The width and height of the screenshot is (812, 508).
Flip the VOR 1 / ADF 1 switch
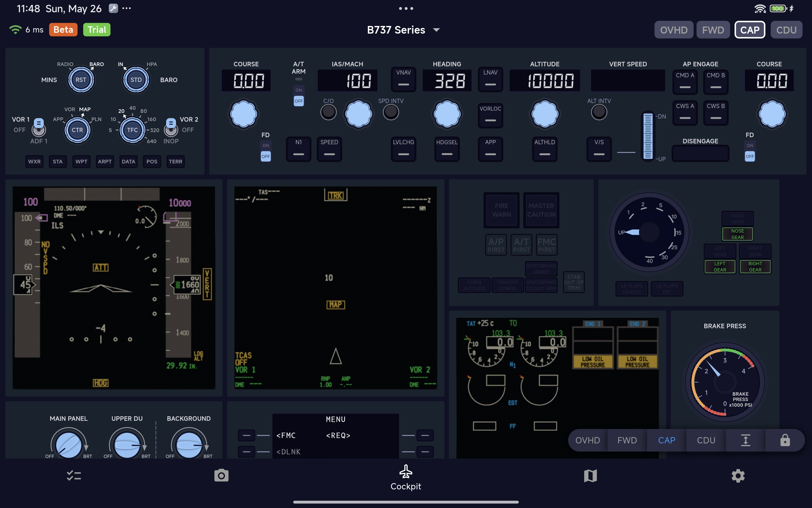click(39, 127)
